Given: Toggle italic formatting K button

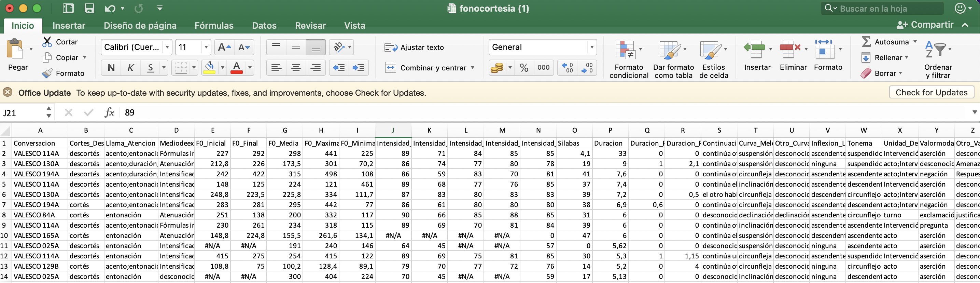Looking at the screenshot, I should [130, 68].
